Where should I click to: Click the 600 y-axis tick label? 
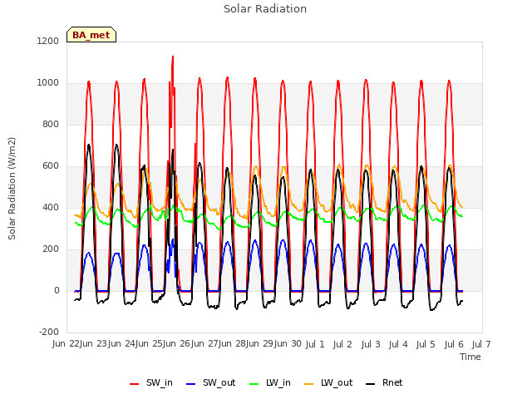[x=51, y=166]
